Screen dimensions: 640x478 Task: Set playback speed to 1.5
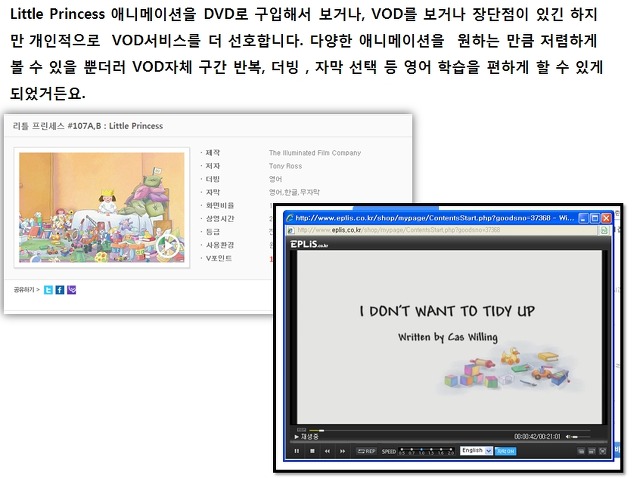pyautogui.click(x=431, y=451)
